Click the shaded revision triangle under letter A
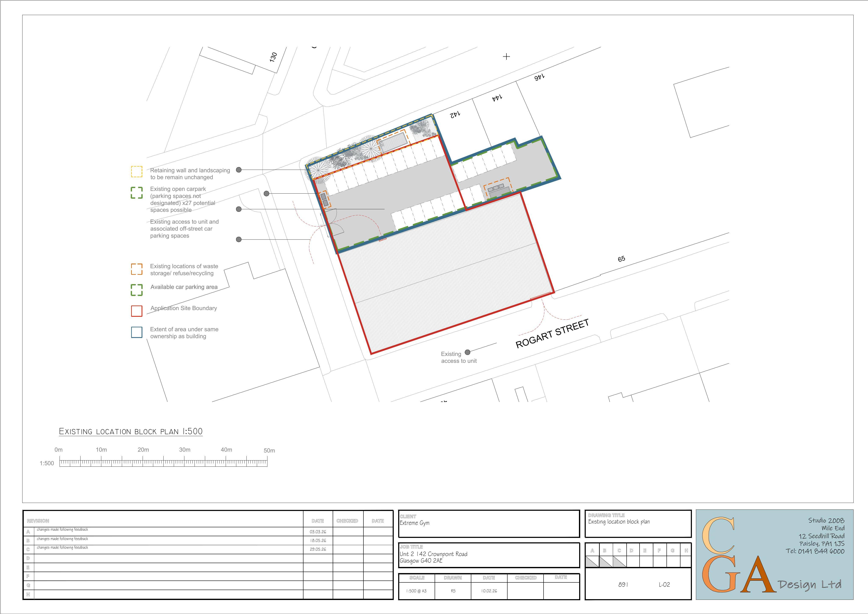Screen dimensions: 868x614 pos(592,562)
